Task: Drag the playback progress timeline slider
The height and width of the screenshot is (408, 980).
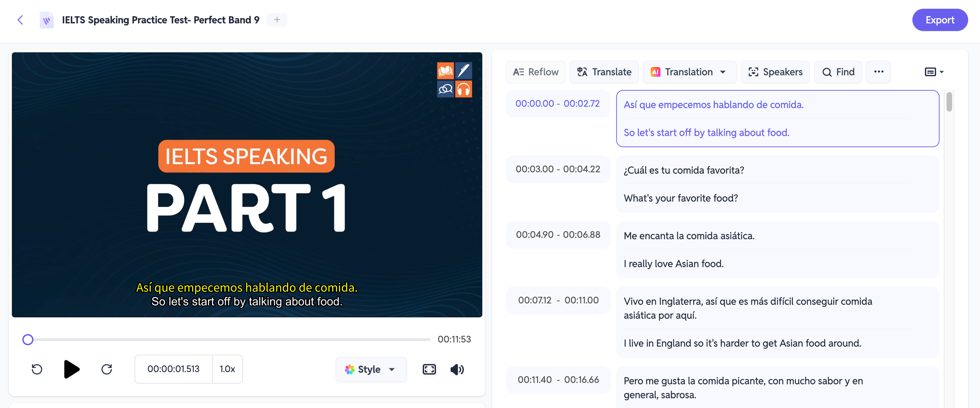Action: 28,339
